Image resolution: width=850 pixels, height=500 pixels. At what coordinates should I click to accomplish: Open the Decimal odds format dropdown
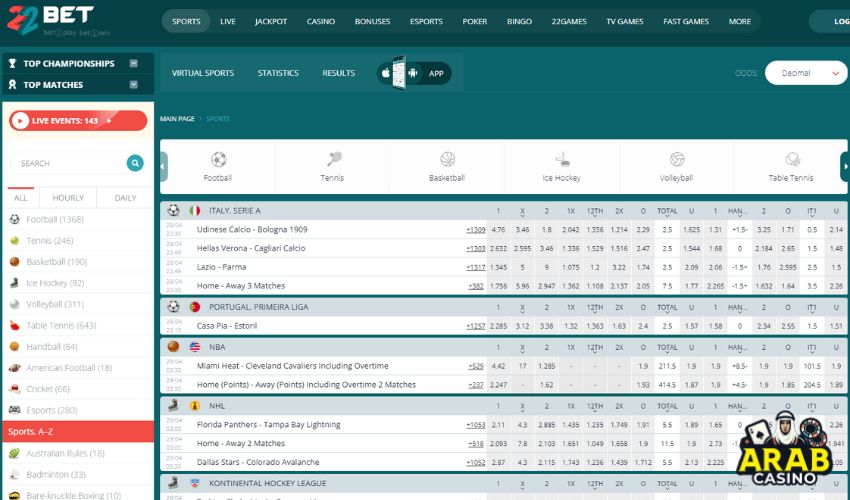tap(806, 73)
